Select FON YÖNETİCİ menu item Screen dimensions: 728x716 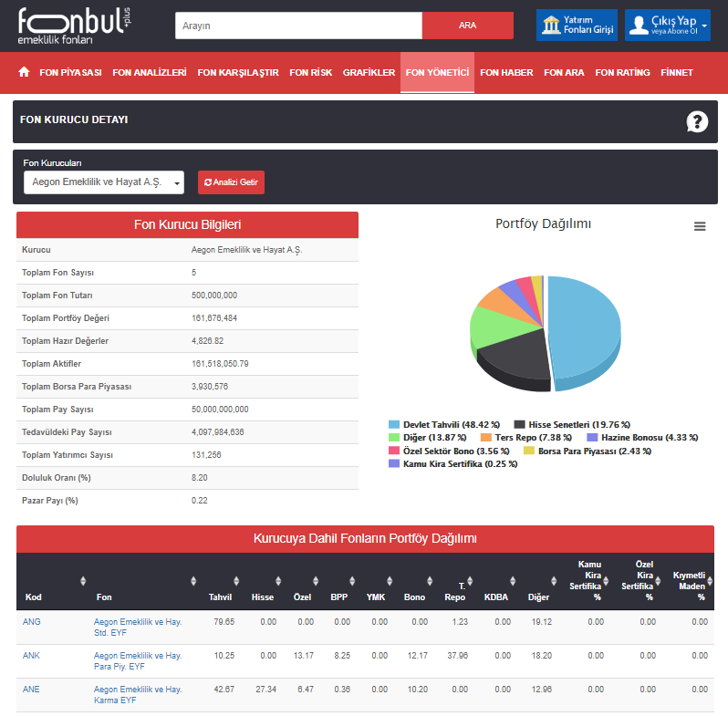point(437,72)
